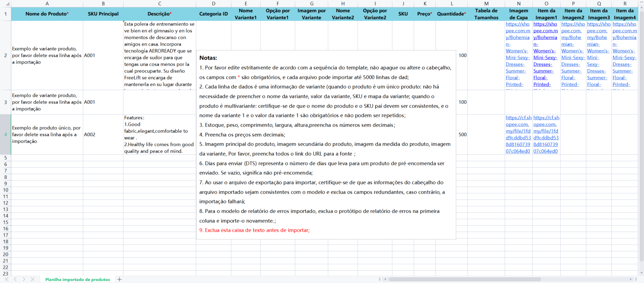
Task: Click the Imagem de Capa header cell
Action: pyautogui.click(x=519, y=14)
